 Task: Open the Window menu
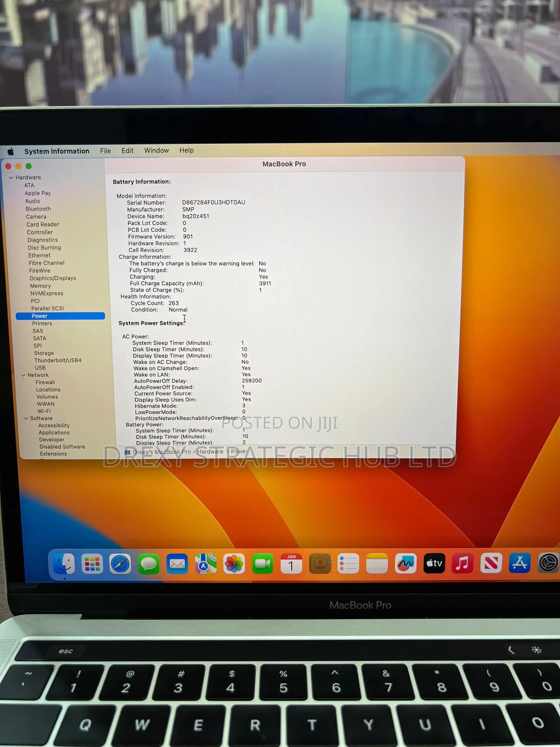click(156, 150)
